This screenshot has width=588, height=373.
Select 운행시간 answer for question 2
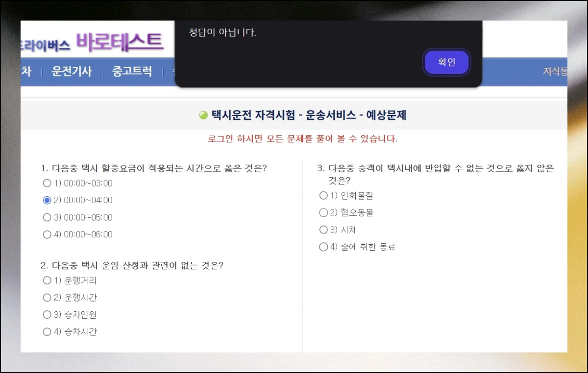pos(47,298)
